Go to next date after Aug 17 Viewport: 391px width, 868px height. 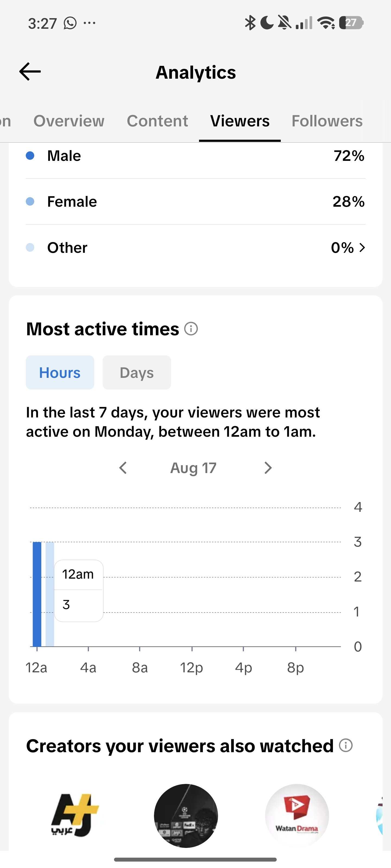click(268, 468)
